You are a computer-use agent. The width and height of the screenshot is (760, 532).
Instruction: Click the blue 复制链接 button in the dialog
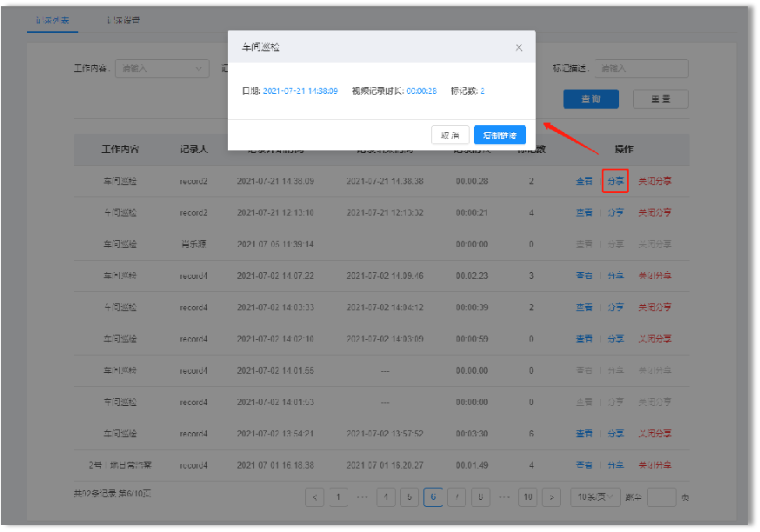(x=499, y=135)
